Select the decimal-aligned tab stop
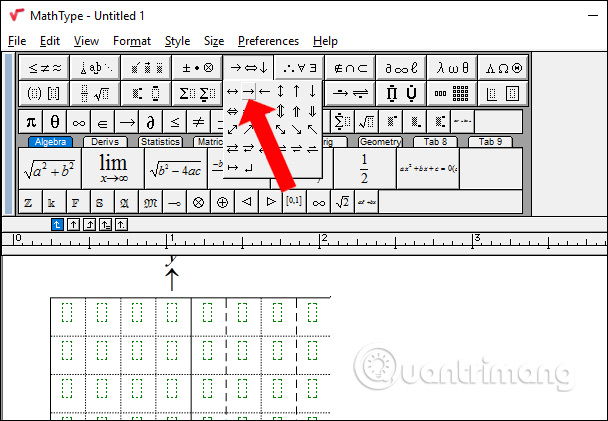This screenshot has height=421, width=608. point(121,224)
